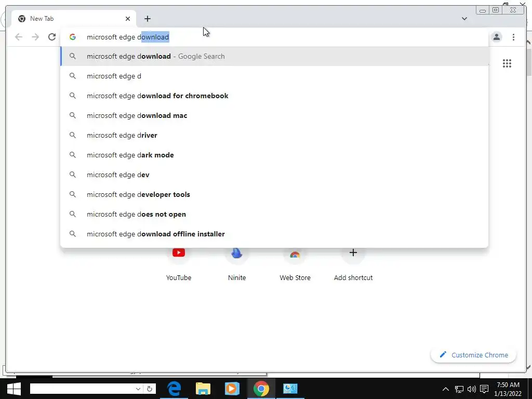Viewport: 532px width, 399px height.
Task: Select the 'microsoft edge d' suggestion
Action: coord(274,76)
